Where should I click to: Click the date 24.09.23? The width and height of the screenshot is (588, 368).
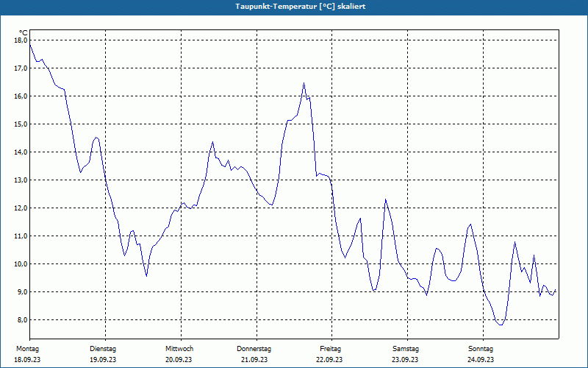[481, 360]
